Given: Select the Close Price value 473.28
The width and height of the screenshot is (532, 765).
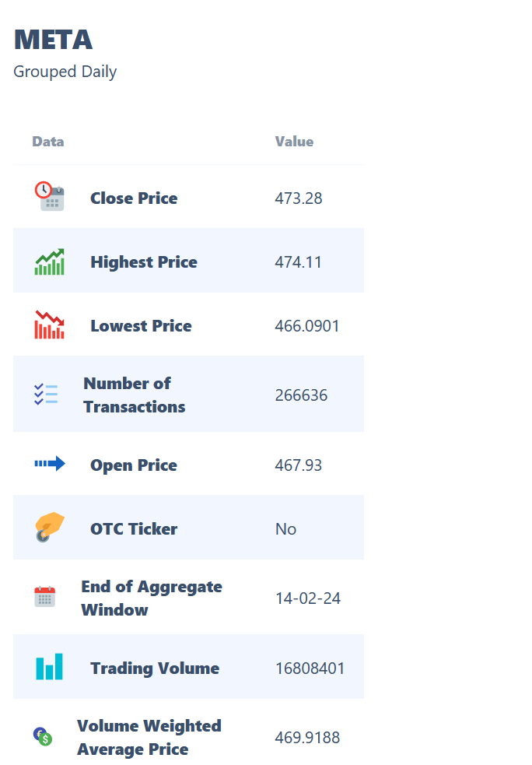Looking at the screenshot, I should pos(299,198).
